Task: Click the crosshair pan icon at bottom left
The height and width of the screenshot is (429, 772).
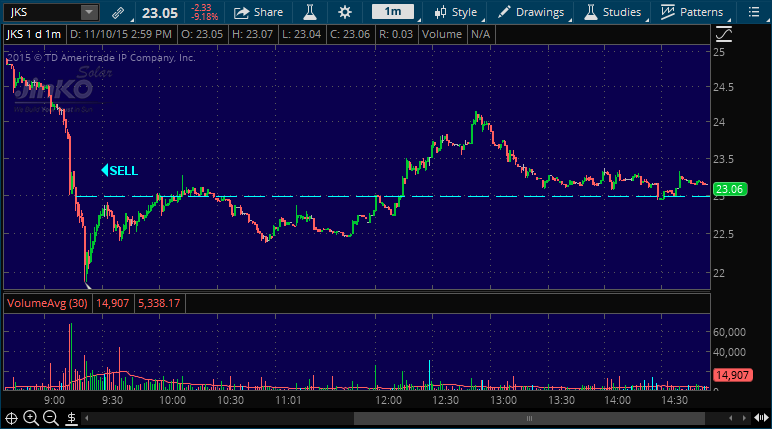Action: click(x=11, y=419)
